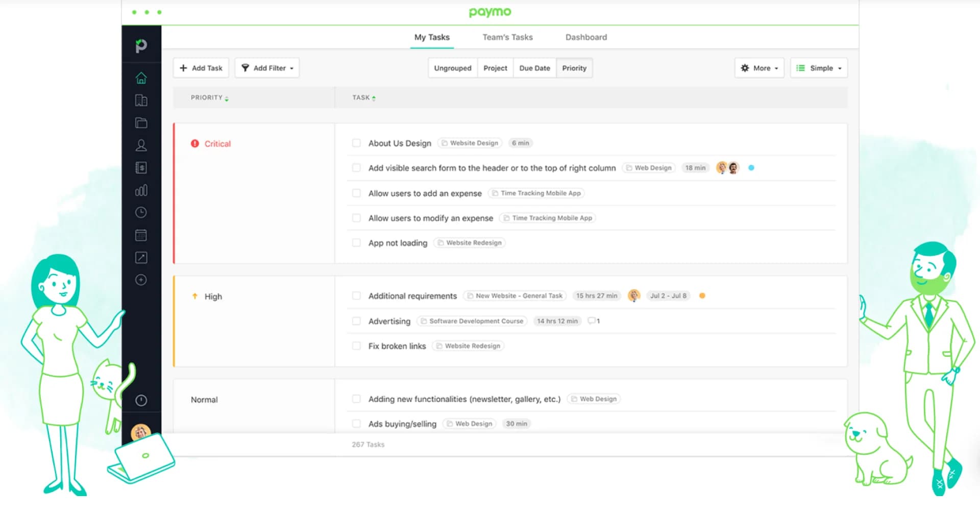Open the Reports bar chart icon

[x=141, y=190]
